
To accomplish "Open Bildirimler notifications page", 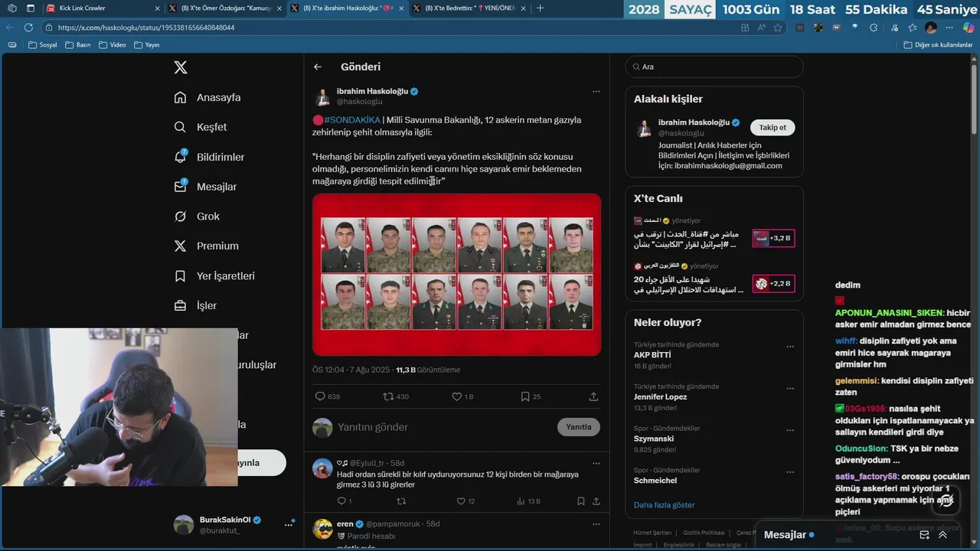I will coord(209,157).
